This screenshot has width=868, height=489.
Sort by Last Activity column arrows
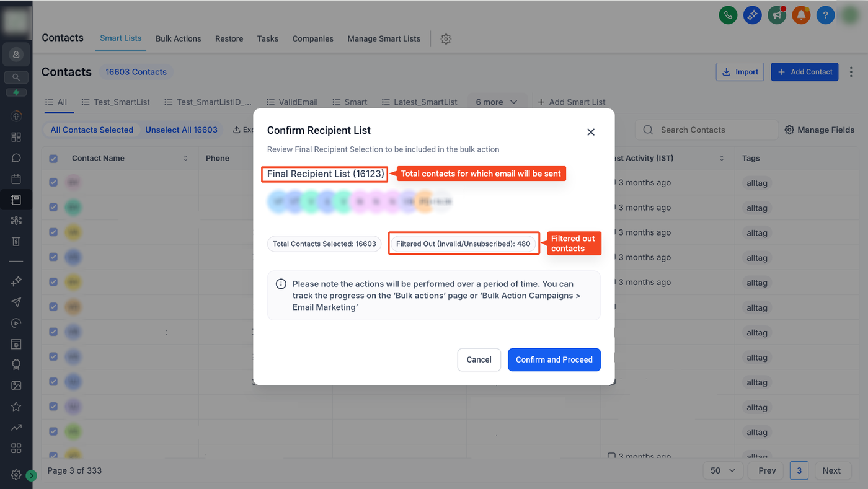(x=722, y=159)
